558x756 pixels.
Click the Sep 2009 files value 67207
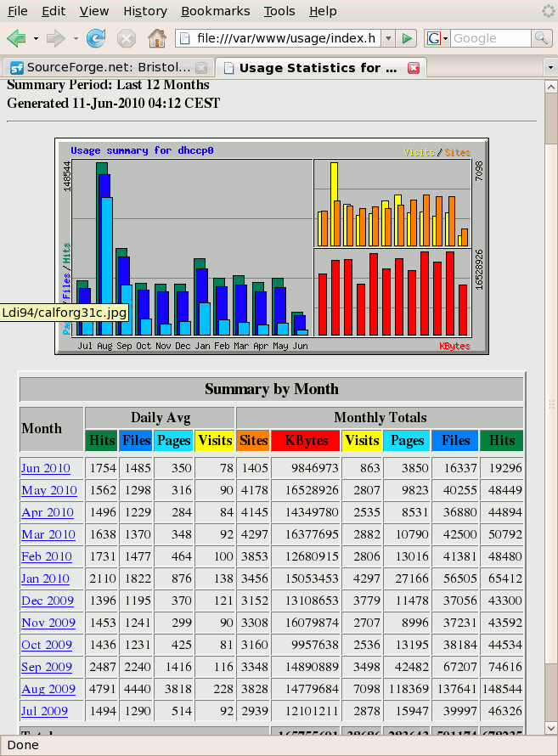(x=460, y=668)
